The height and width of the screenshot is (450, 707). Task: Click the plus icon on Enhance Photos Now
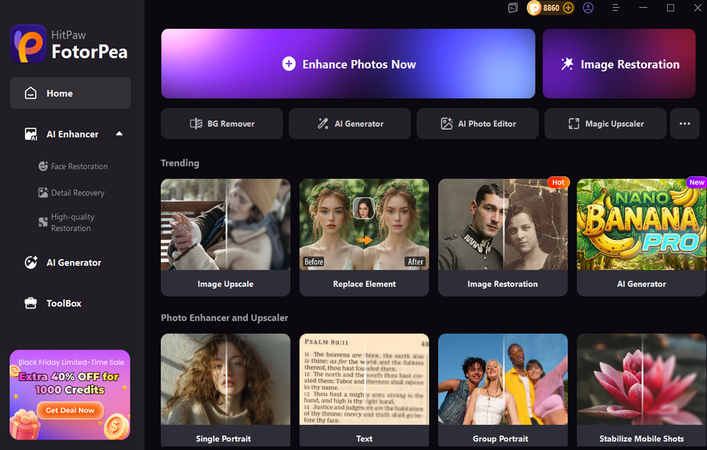(289, 64)
